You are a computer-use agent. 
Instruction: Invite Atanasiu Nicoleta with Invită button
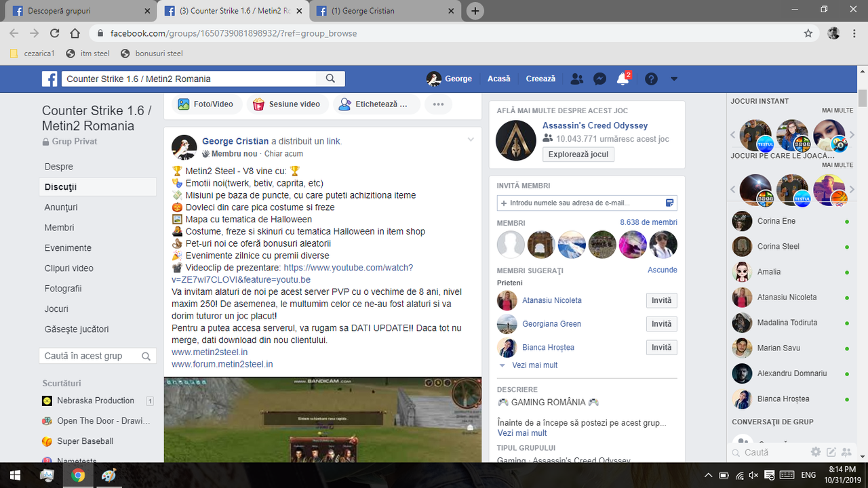point(661,301)
